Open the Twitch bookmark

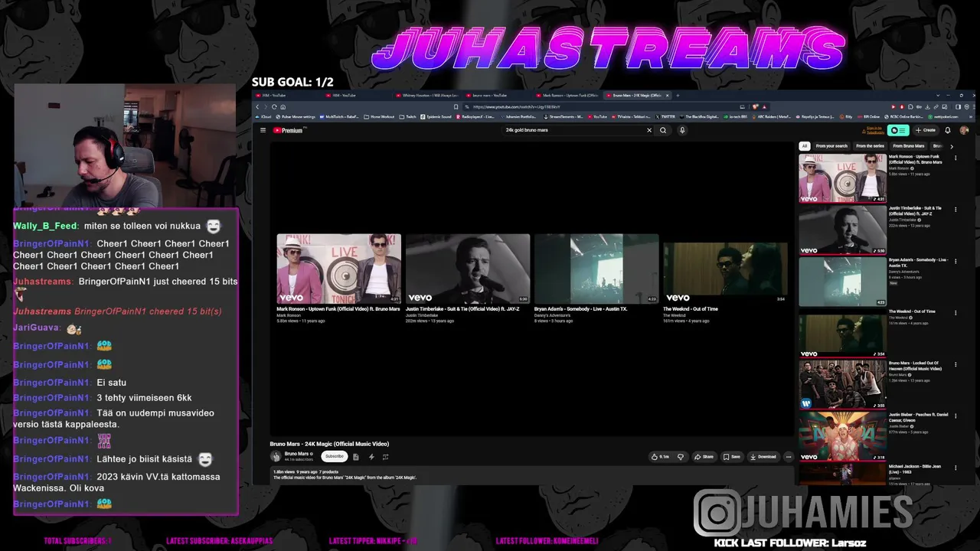coord(408,117)
